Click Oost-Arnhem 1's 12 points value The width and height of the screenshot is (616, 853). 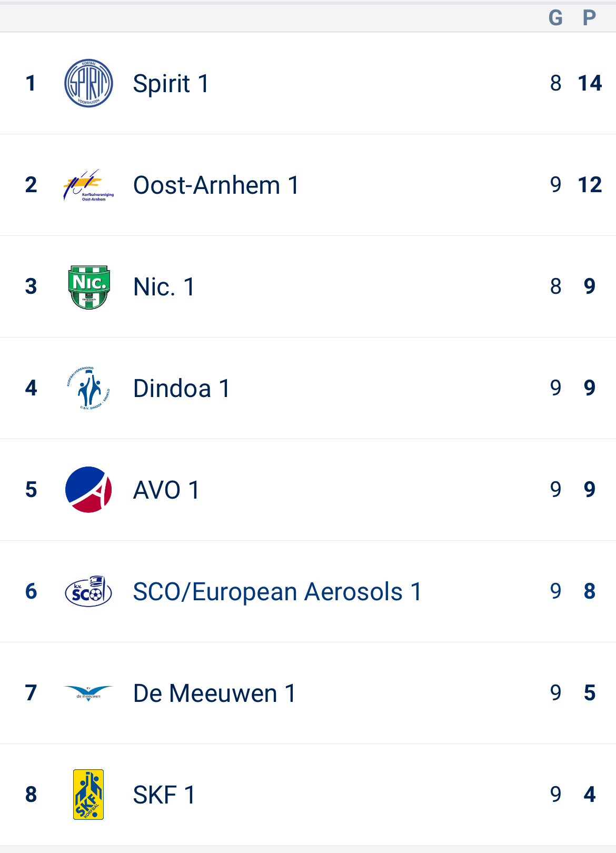[x=590, y=185]
